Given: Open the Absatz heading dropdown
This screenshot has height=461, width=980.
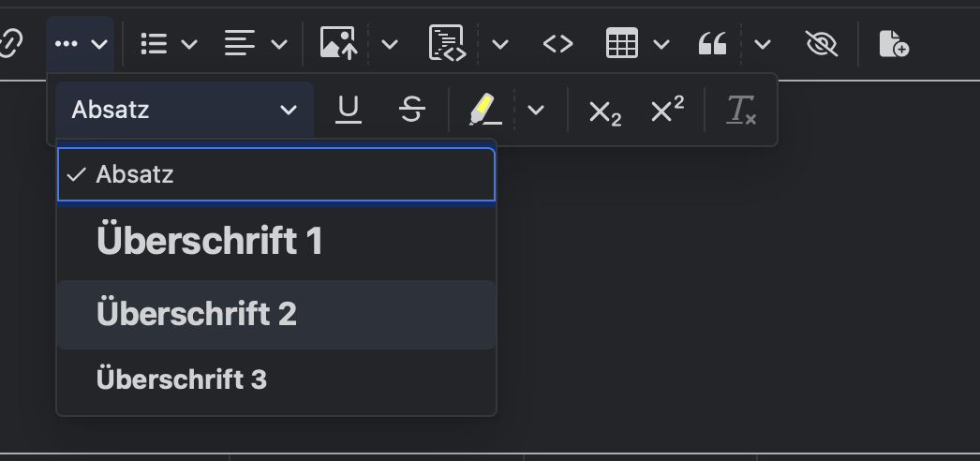Looking at the screenshot, I should pos(184,111).
